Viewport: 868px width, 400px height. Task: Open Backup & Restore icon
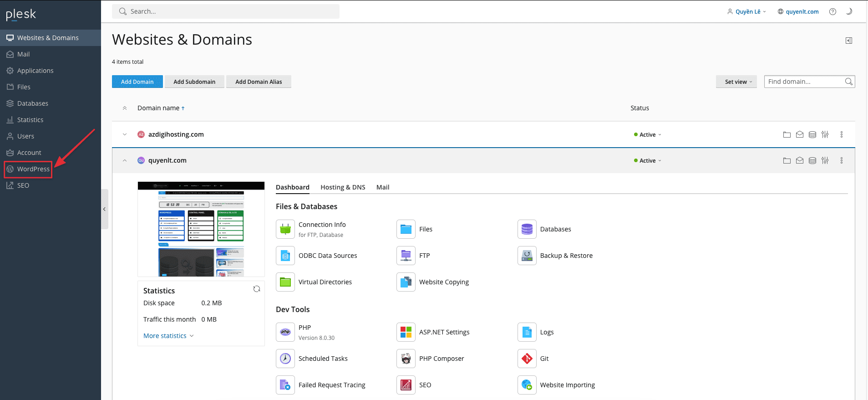point(527,256)
